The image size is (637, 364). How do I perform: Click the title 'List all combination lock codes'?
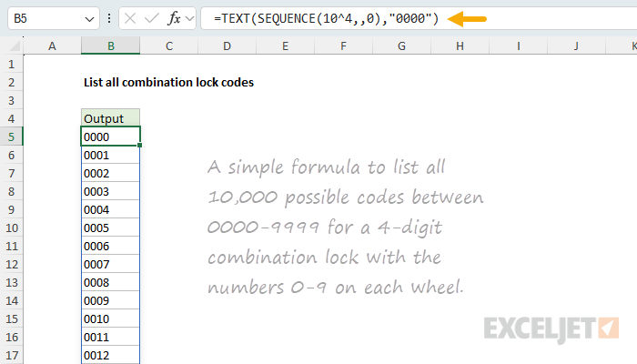click(168, 83)
